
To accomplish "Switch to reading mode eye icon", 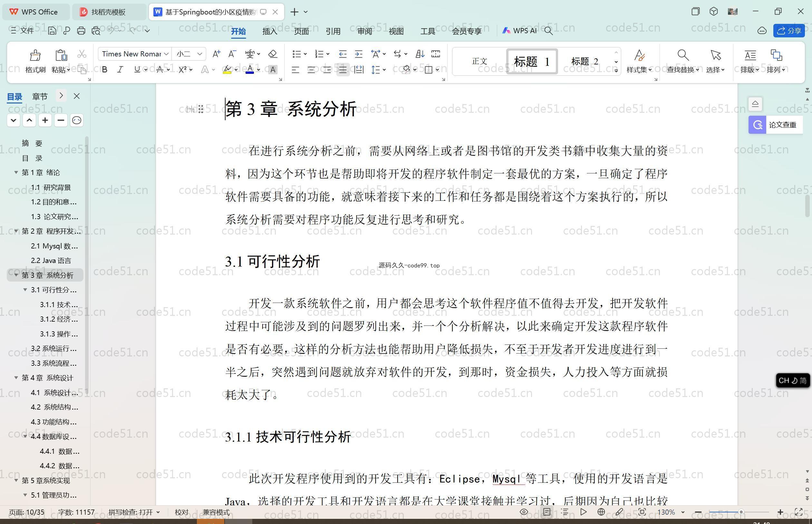I will [x=524, y=512].
